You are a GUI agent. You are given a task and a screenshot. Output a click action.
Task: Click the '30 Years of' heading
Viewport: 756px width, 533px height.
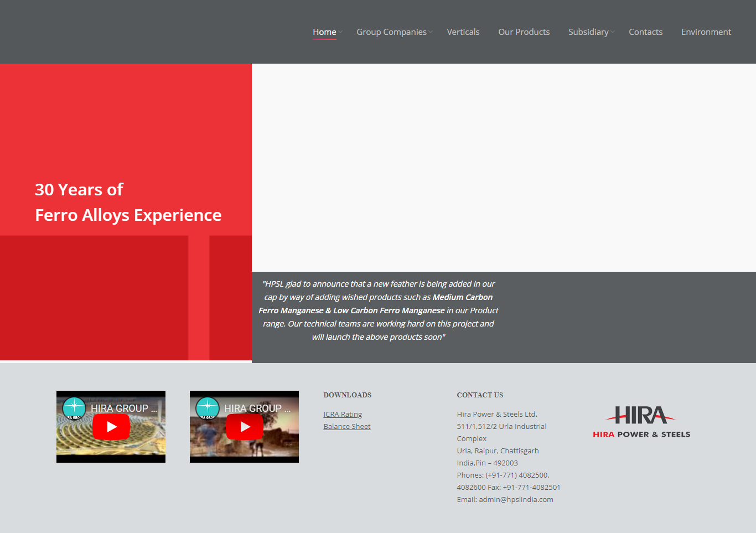79,190
